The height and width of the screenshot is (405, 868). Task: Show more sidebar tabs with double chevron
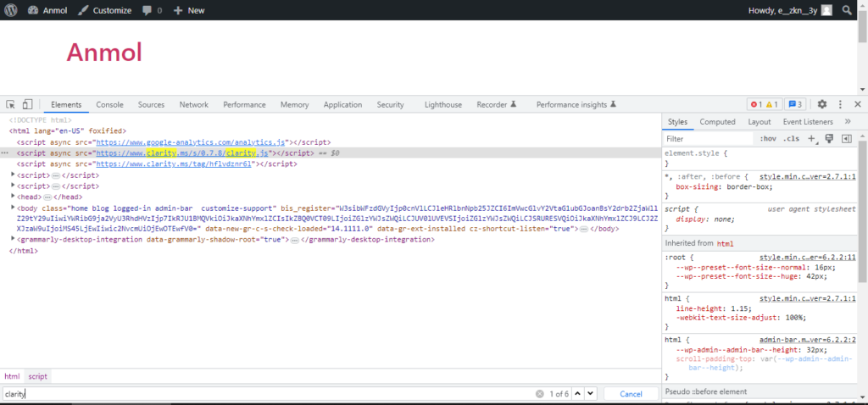click(x=848, y=122)
